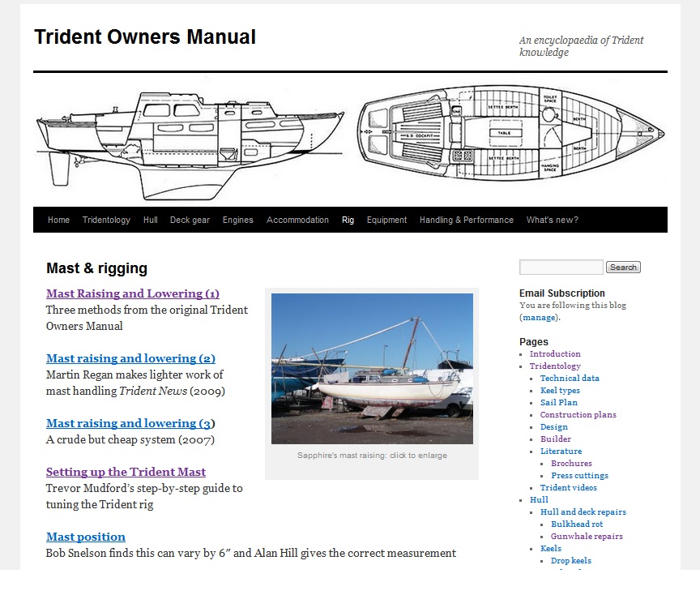Click the Trident Owners Manual site title
The width and height of the screenshot is (700, 595).
tap(145, 37)
